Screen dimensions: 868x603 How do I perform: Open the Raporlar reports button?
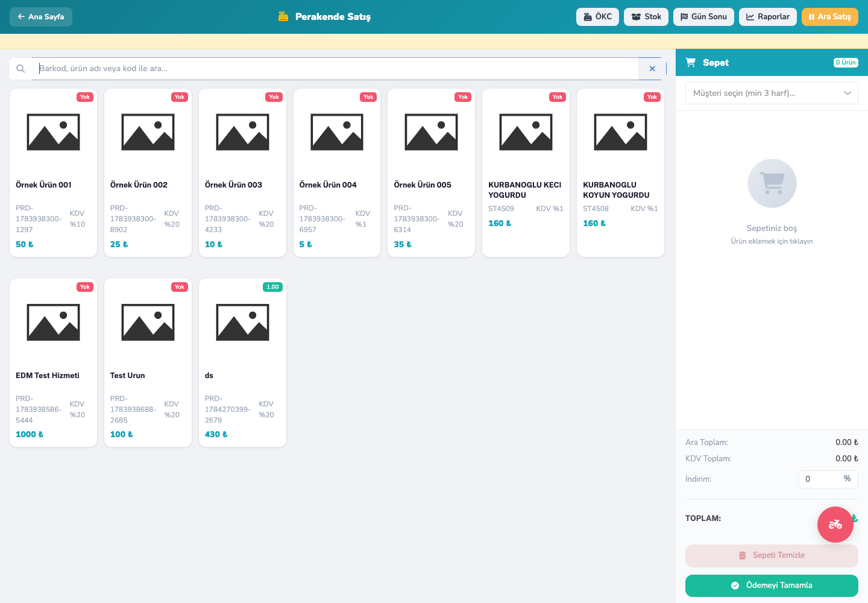[x=768, y=17]
